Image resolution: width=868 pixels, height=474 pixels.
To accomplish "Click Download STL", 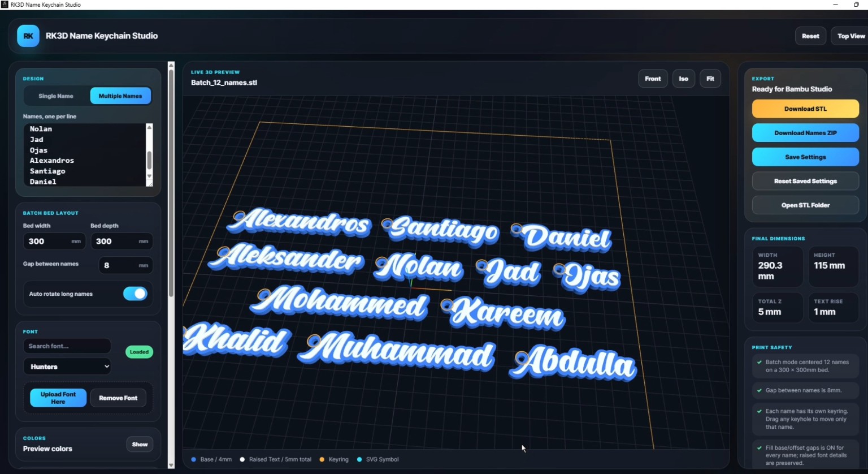I will [x=805, y=109].
